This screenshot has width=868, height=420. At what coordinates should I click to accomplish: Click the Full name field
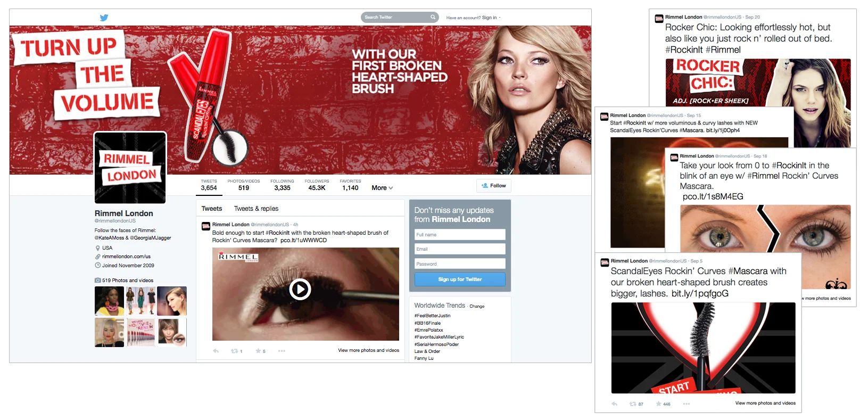[x=460, y=235]
